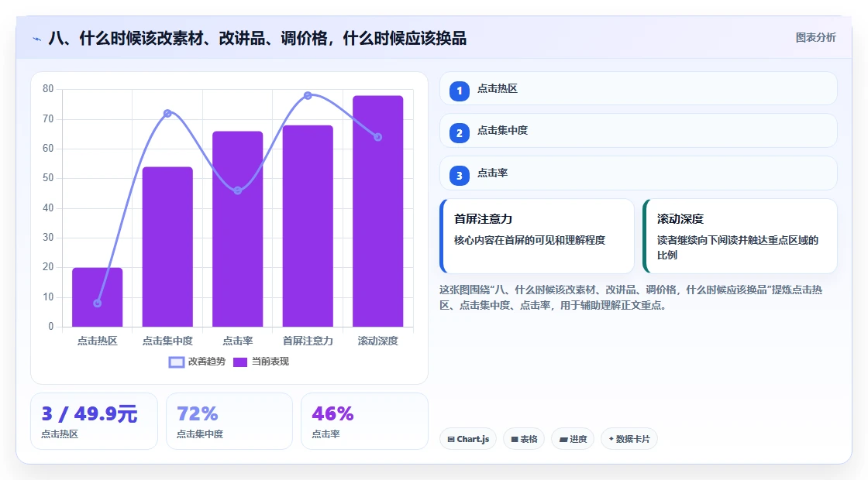
Task: Open the 图表分析 label in header
Action: coord(815,38)
